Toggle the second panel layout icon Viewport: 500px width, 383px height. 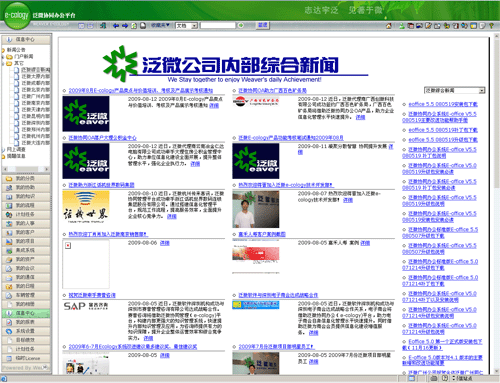90,26
